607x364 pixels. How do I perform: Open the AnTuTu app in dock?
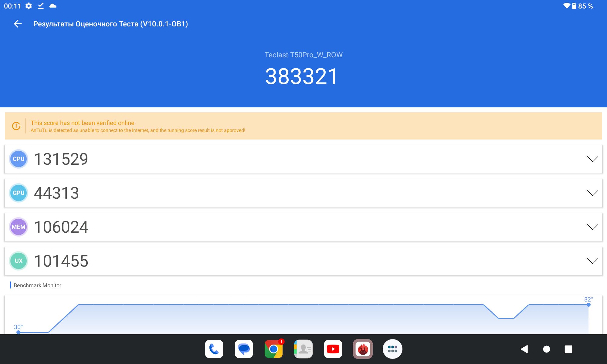coord(363,349)
